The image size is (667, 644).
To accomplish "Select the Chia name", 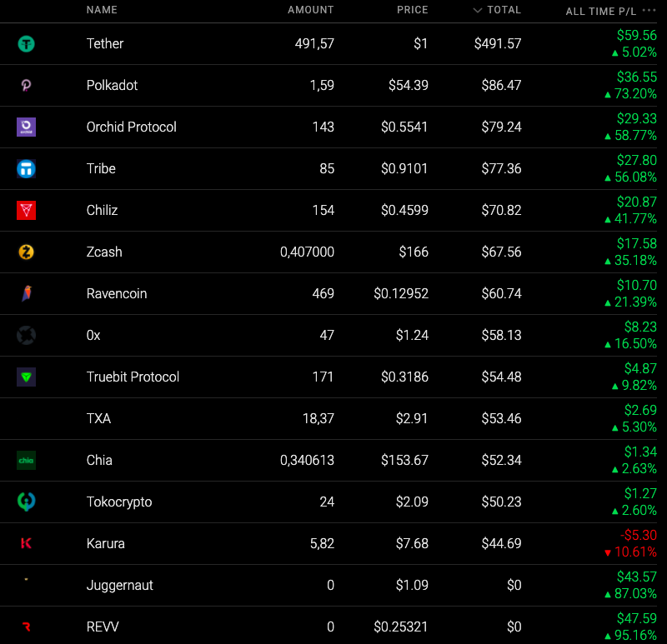I will 99,461.
